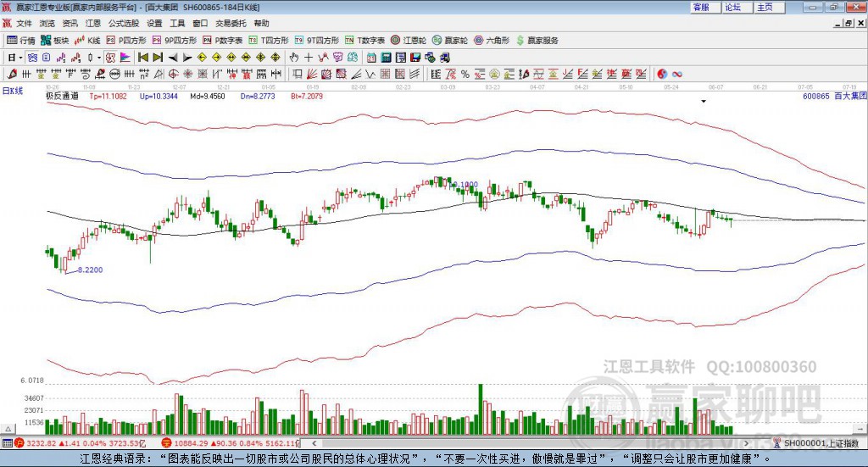Jump to last bar icon
The image size is (868, 467).
[x=157, y=58]
